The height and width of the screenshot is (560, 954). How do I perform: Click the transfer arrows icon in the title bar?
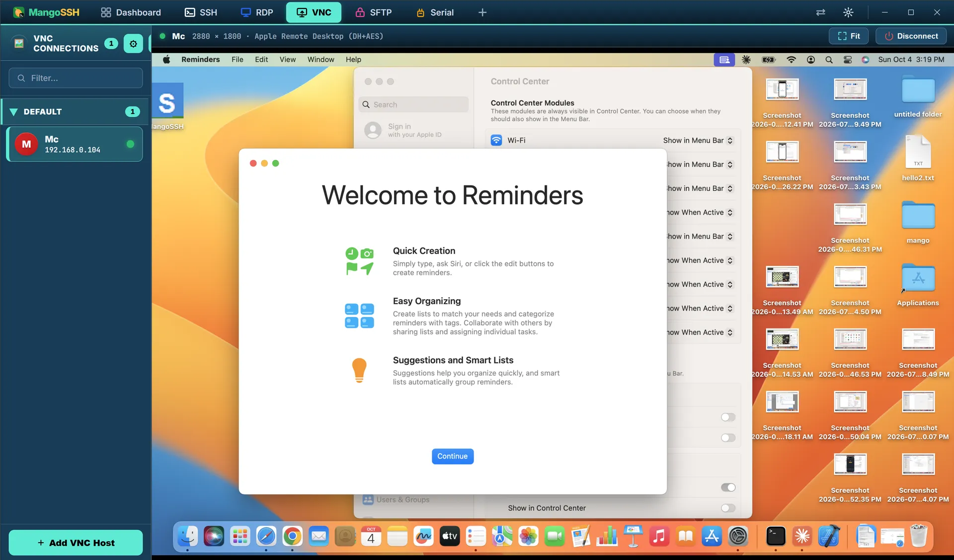point(820,12)
